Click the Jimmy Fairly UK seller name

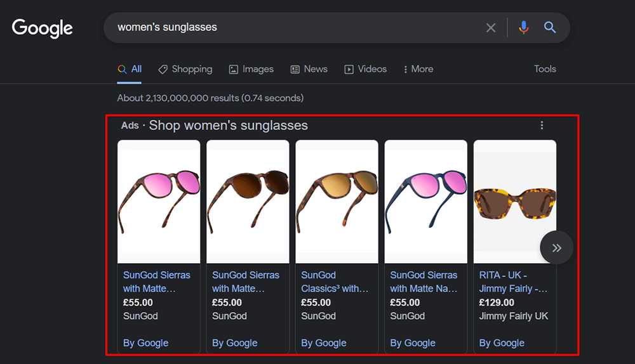(514, 316)
